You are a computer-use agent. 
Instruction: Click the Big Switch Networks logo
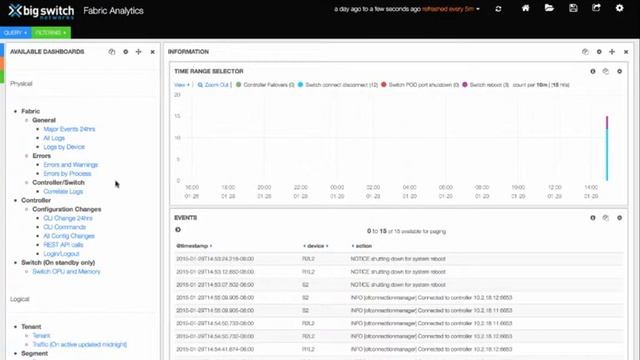click(x=41, y=11)
